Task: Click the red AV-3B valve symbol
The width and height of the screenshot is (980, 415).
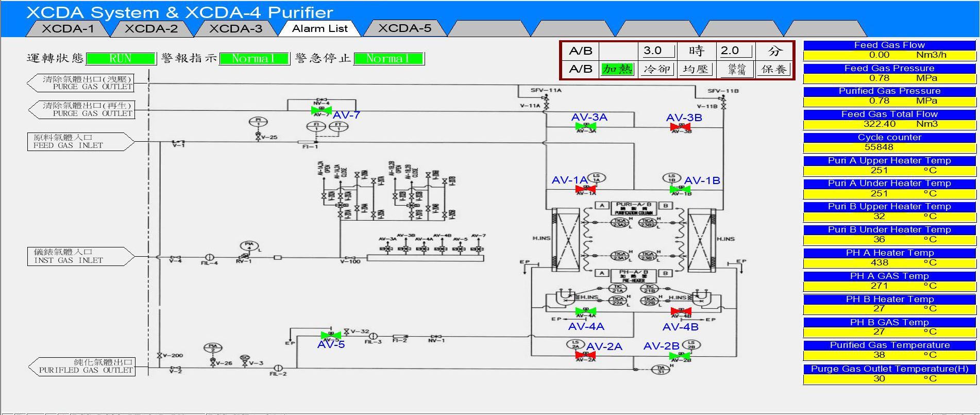Action: pyautogui.click(x=681, y=127)
